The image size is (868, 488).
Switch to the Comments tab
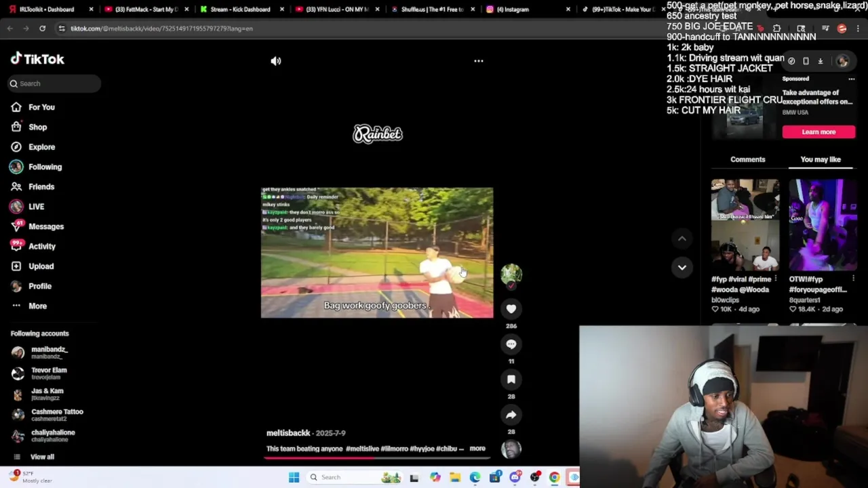pyautogui.click(x=747, y=159)
